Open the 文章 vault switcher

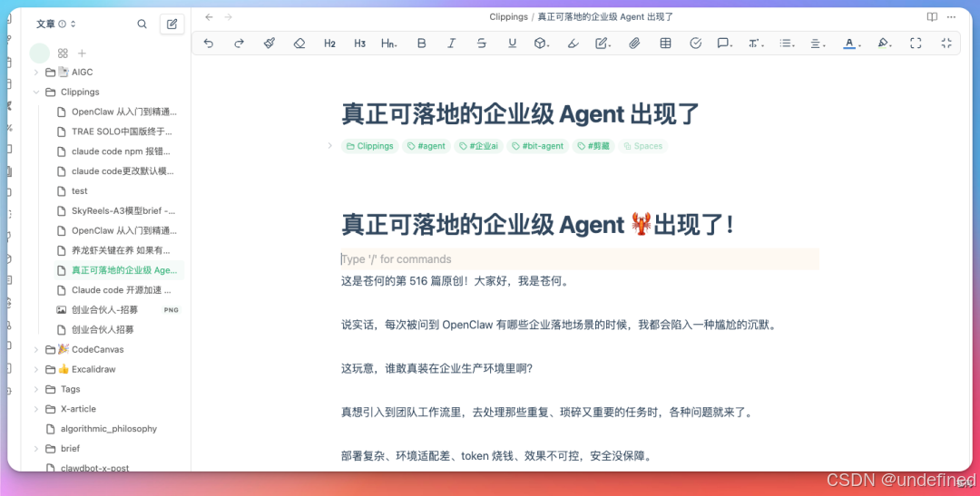55,24
